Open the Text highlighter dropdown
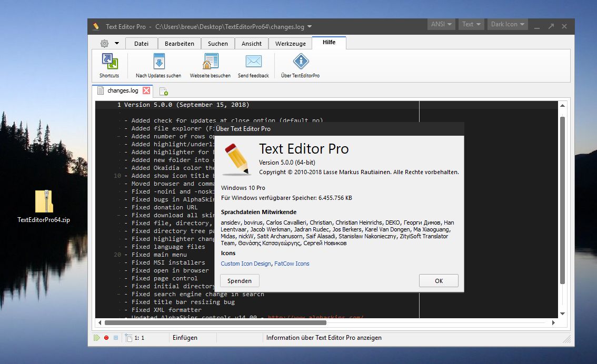 pos(471,24)
